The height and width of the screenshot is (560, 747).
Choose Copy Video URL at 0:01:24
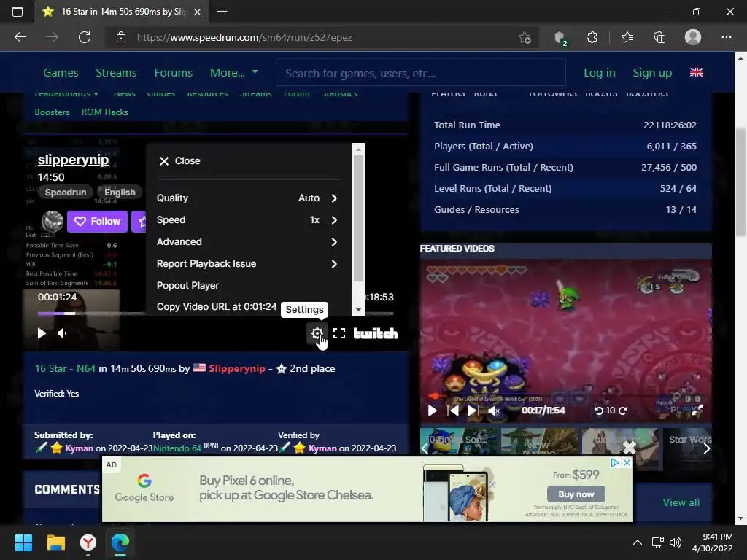click(217, 307)
